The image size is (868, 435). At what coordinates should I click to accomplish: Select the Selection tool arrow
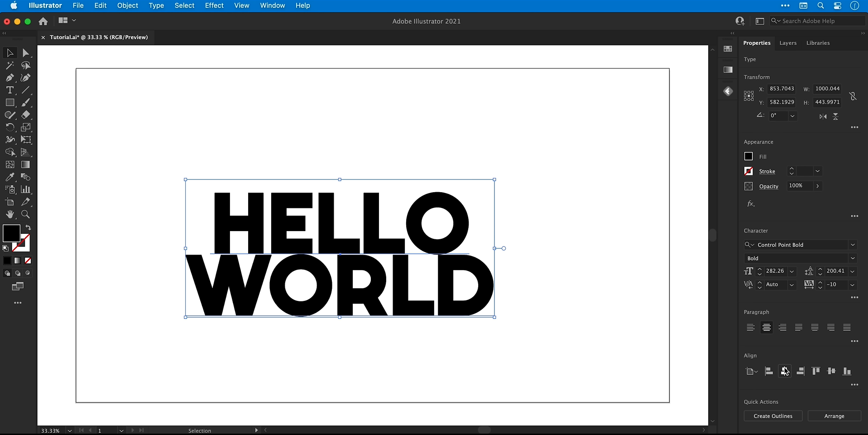tap(10, 53)
